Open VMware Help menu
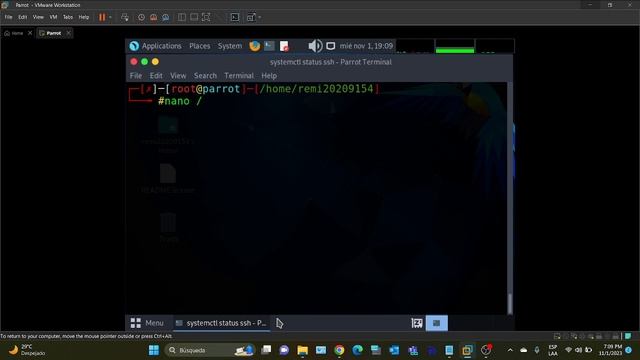 (x=84, y=17)
